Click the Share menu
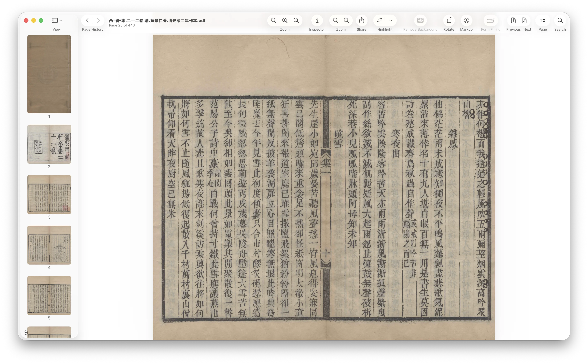 point(361,20)
